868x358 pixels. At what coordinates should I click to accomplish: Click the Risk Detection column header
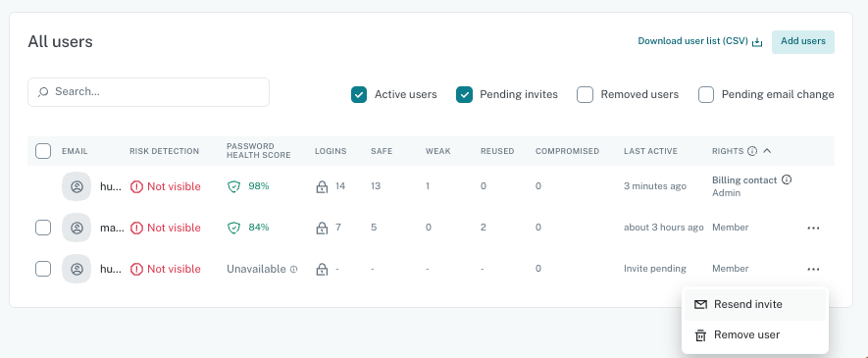[164, 151]
